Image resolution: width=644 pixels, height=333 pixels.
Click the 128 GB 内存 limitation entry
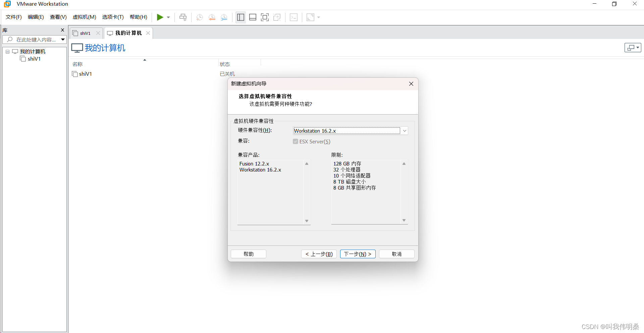coord(347,164)
